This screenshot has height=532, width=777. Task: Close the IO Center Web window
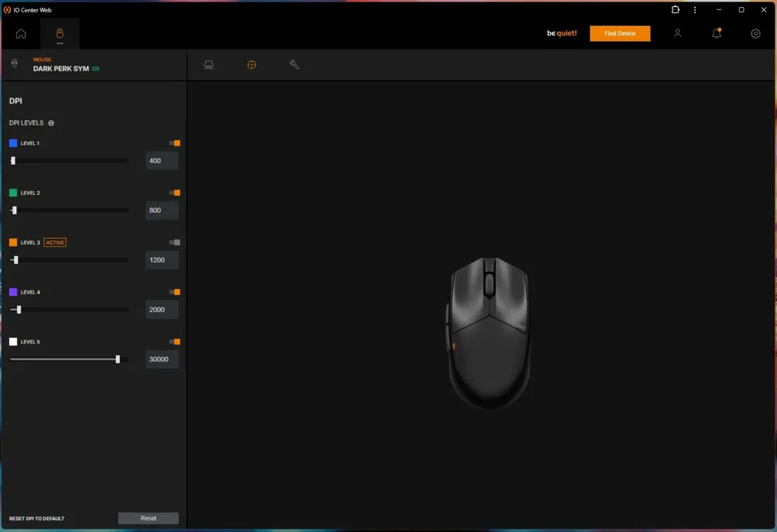pyautogui.click(x=764, y=9)
